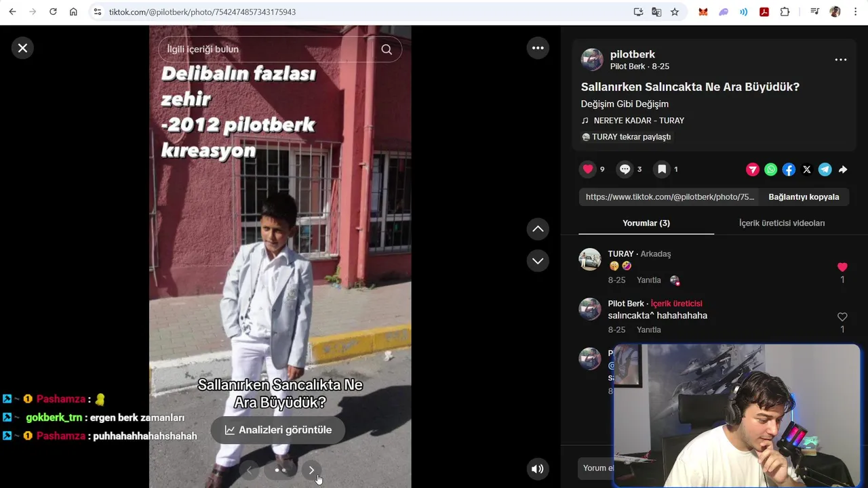
Task: Reply to Pilot Berk's comment via 'Yanıtla'
Action: [x=649, y=329]
